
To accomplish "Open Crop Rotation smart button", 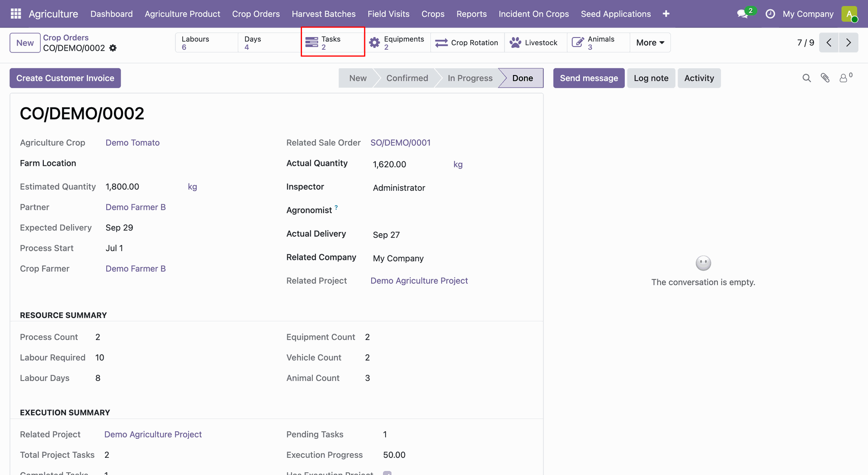I will [x=467, y=42].
